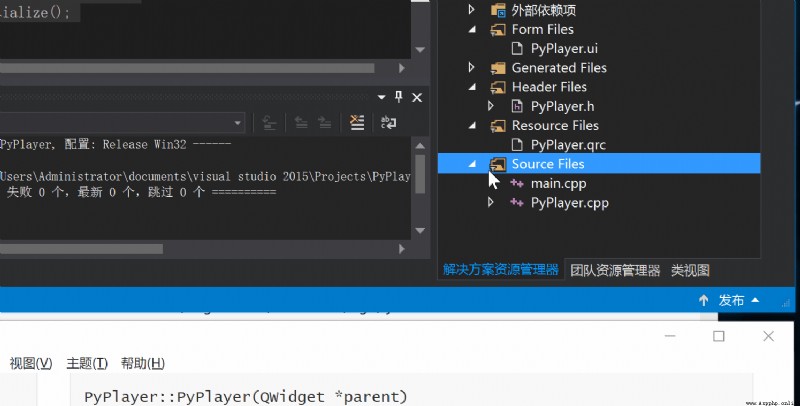Expand the 外部依赖项 node
800x406 pixels.
[x=471, y=9]
